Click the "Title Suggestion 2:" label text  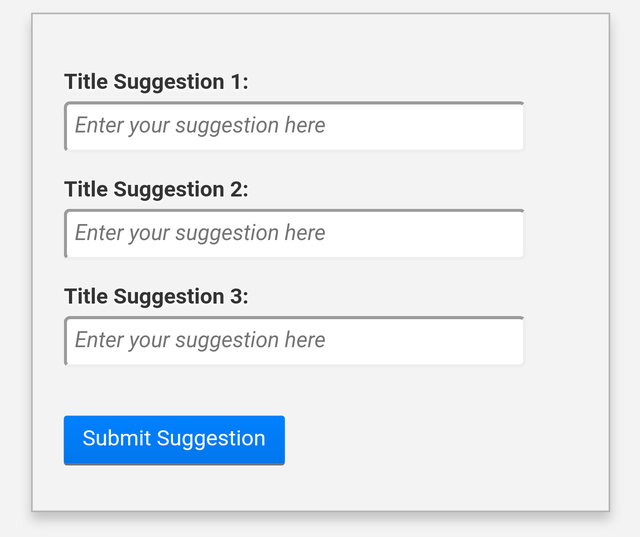(156, 189)
